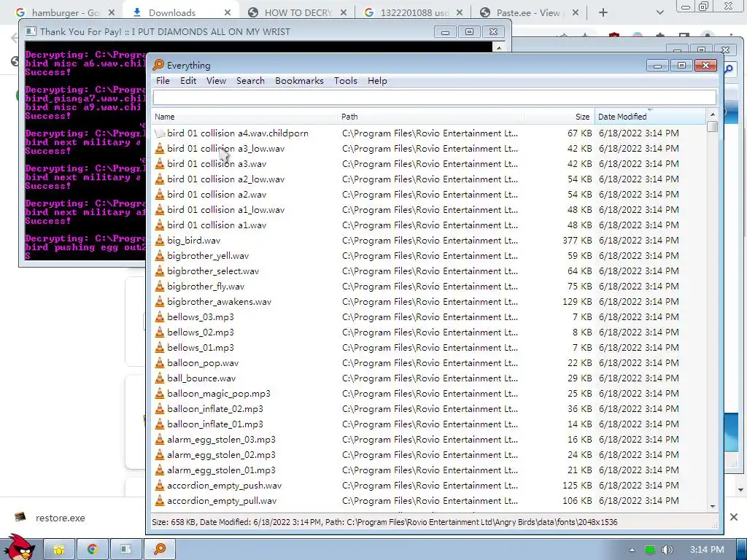Image resolution: width=747 pixels, height=560 pixels.
Task: Open the Tools menu in Everything
Action: pyautogui.click(x=345, y=80)
